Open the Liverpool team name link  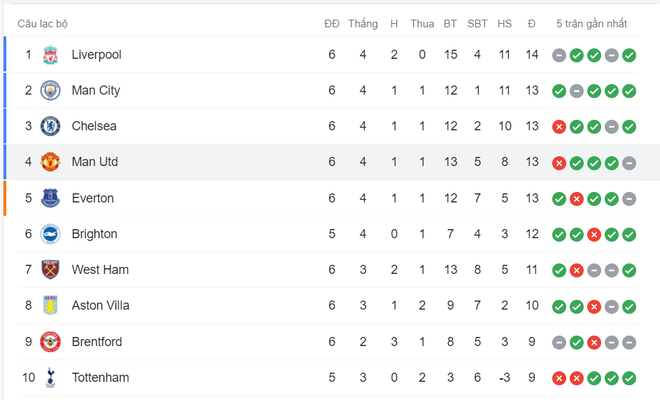tap(96, 55)
